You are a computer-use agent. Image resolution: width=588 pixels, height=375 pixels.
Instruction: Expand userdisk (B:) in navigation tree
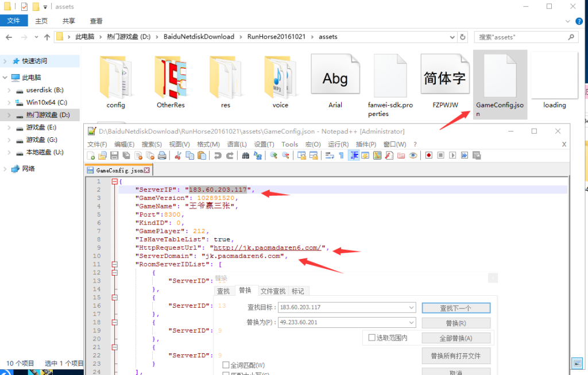coord(9,90)
